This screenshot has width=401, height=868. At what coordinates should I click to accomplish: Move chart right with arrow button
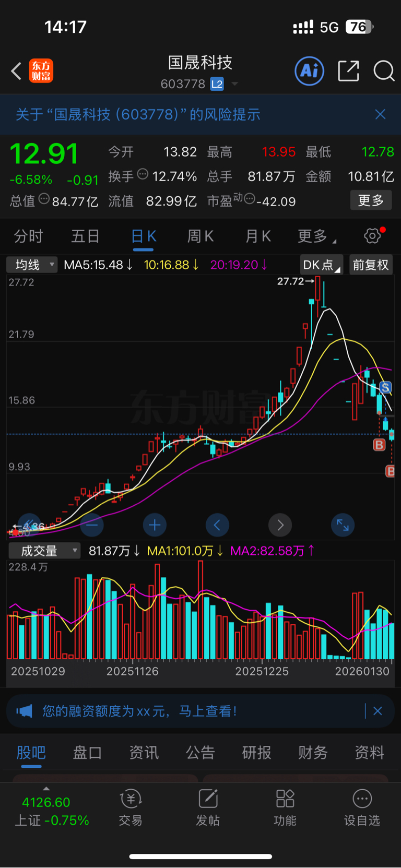[x=280, y=525]
